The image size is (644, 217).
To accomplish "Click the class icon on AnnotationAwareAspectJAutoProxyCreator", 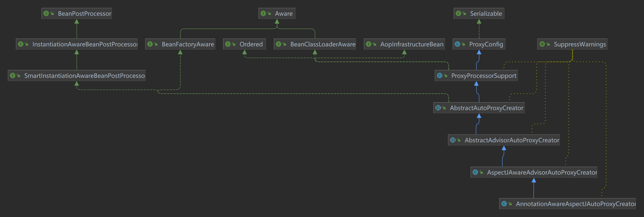I will tap(504, 204).
